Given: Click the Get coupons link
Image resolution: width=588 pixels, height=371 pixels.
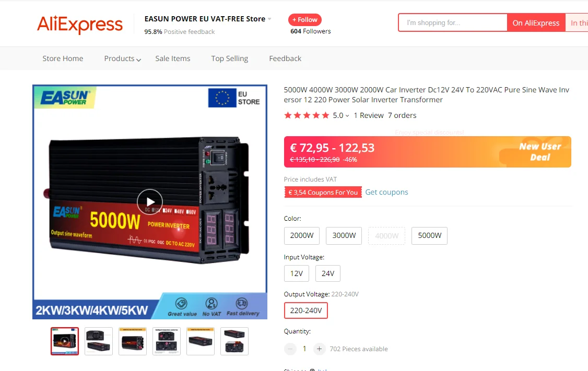Looking at the screenshot, I should click(x=386, y=192).
